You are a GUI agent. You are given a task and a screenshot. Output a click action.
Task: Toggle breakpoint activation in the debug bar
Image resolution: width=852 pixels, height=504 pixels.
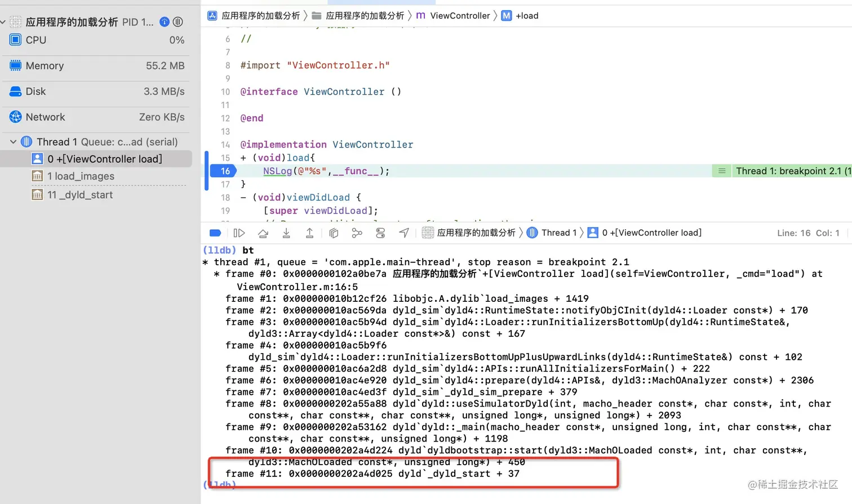[x=215, y=233]
